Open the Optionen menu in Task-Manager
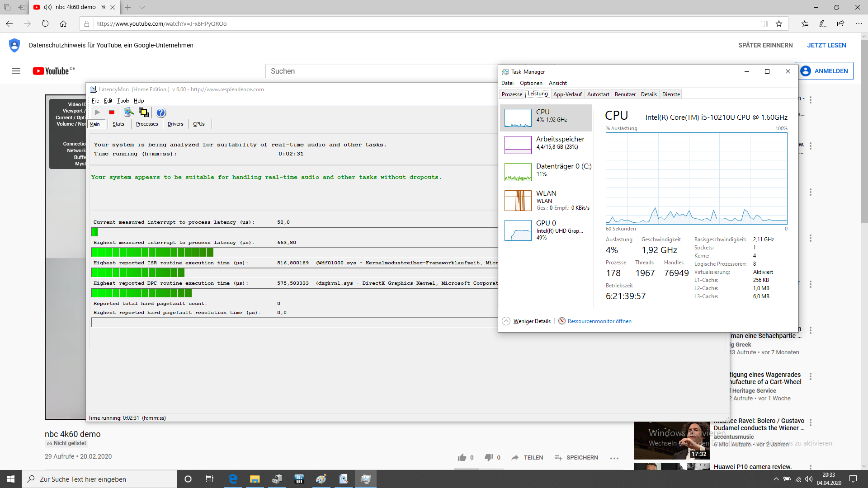868x488 pixels. pyautogui.click(x=531, y=83)
